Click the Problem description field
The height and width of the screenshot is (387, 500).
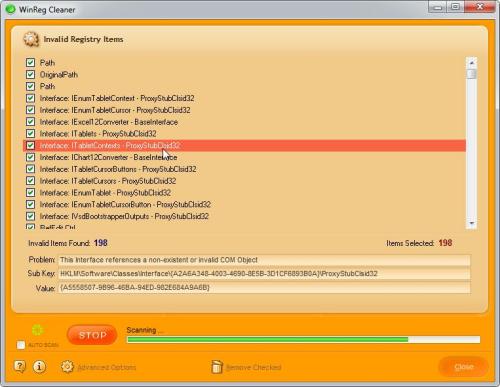point(264,260)
